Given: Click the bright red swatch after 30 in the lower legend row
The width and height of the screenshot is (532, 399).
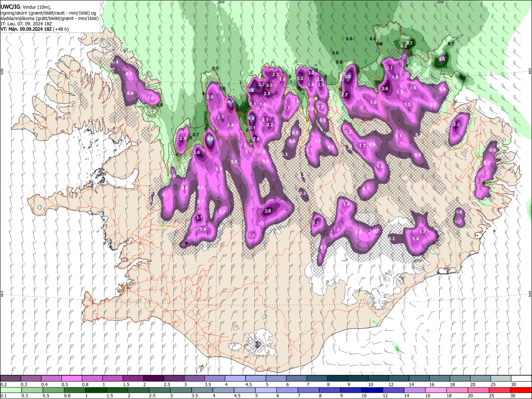Looking at the screenshot, I should (521, 390).
